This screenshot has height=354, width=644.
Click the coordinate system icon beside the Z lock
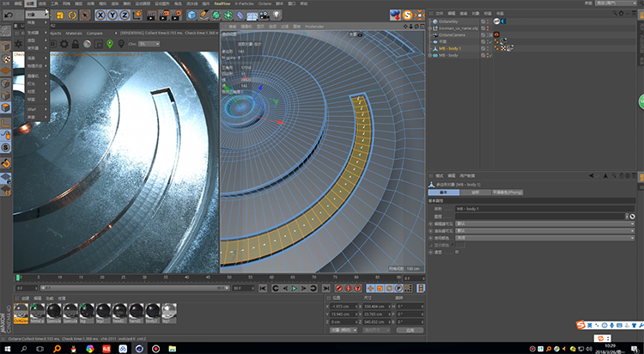137,15
